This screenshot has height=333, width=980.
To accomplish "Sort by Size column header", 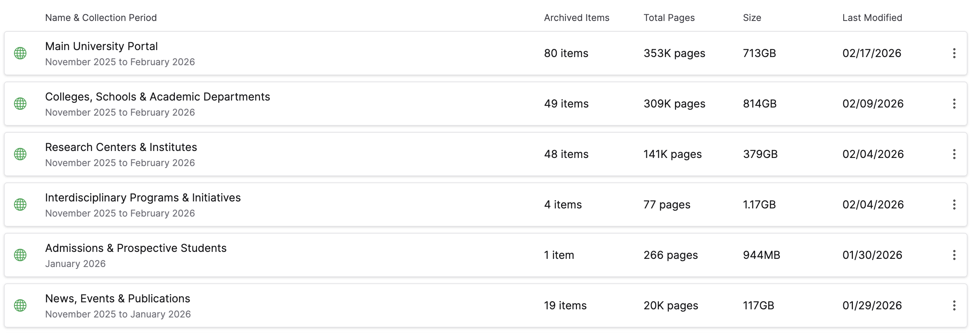I will (752, 18).
